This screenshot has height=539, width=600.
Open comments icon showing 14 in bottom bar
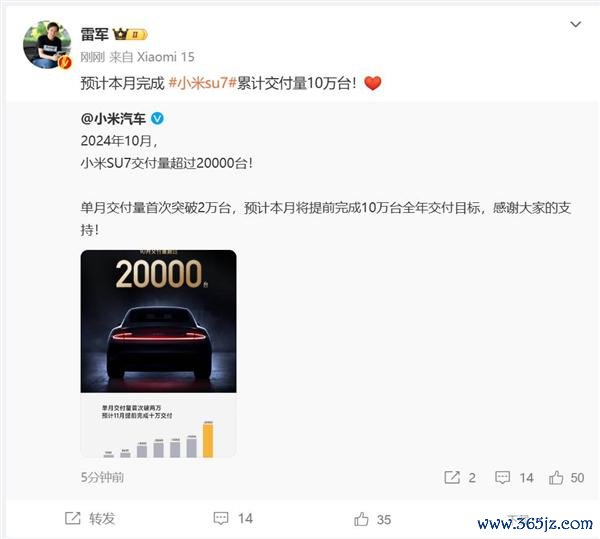(x=233, y=518)
